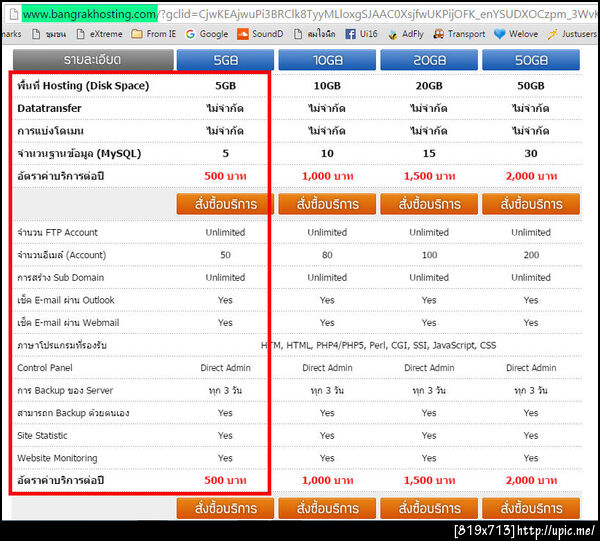Click the upper 2,000 บาท price for 50GB
Viewport: 600px width, 541px height.
531,176
